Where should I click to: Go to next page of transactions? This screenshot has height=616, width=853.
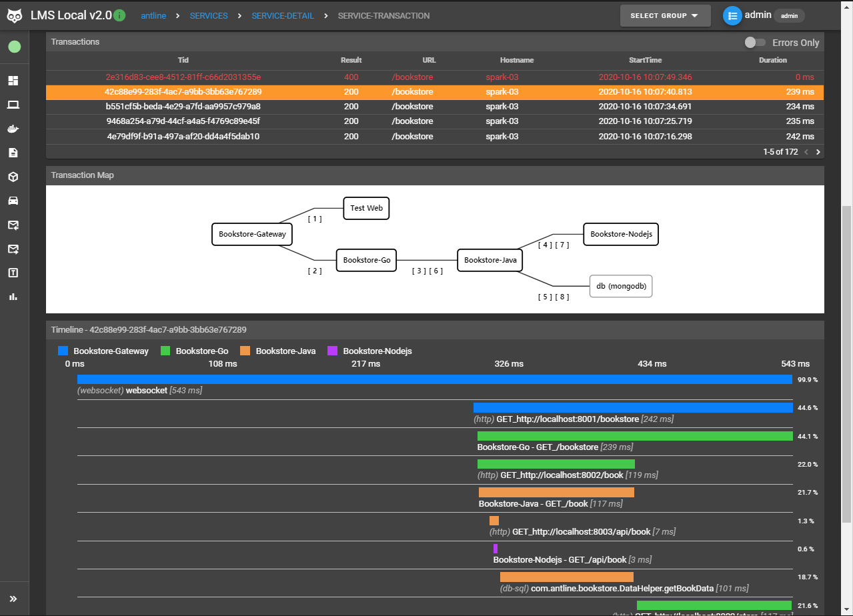[x=818, y=152]
